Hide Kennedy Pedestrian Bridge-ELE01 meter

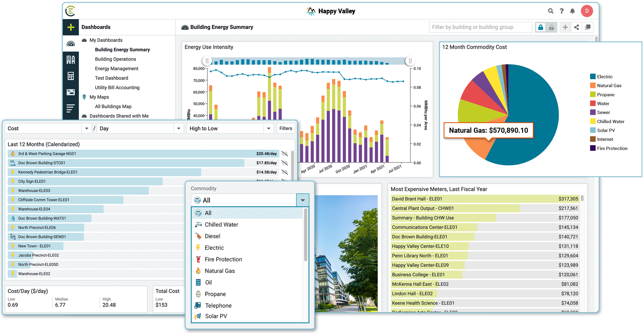pos(285,172)
